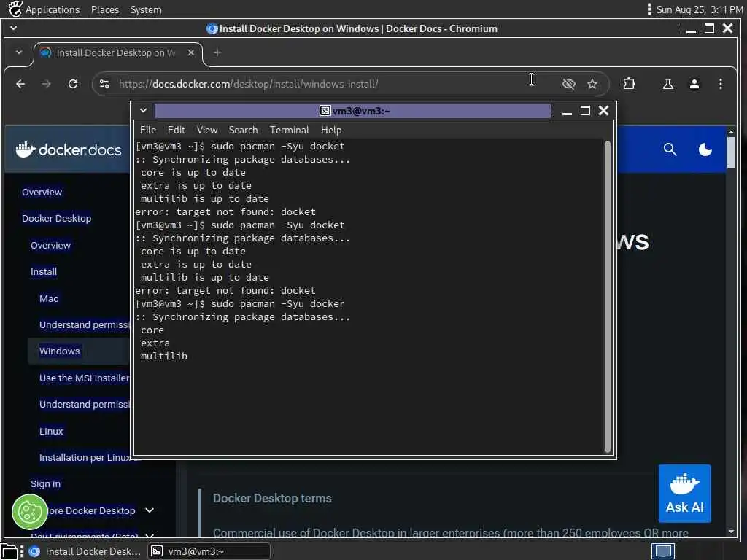The height and width of the screenshot is (560, 747).
Task: Minimize the terminal window
Action: (x=567, y=112)
